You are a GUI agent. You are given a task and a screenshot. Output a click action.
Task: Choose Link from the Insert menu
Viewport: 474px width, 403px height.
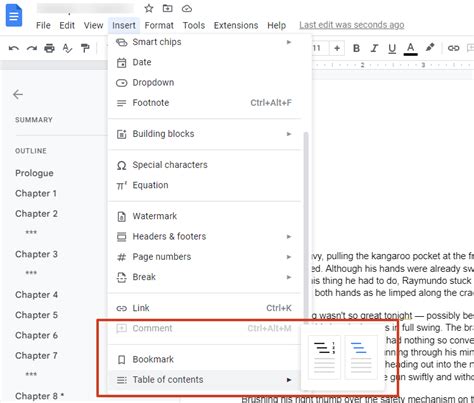click(204, 308)
